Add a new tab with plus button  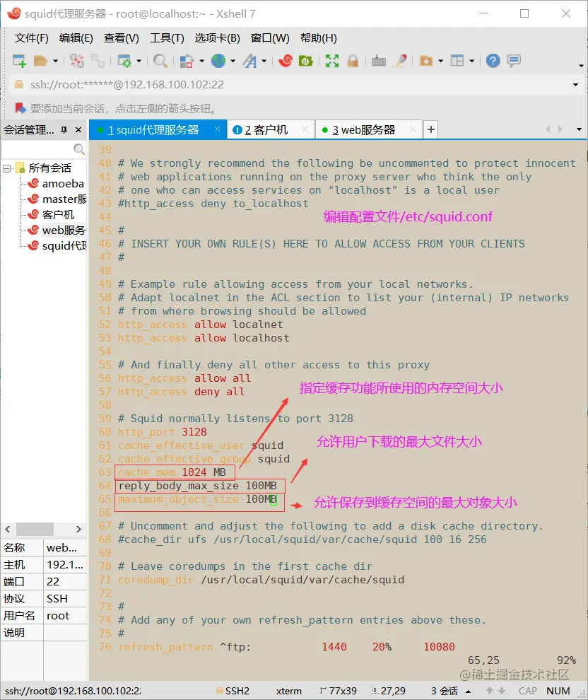click(430, 129)
